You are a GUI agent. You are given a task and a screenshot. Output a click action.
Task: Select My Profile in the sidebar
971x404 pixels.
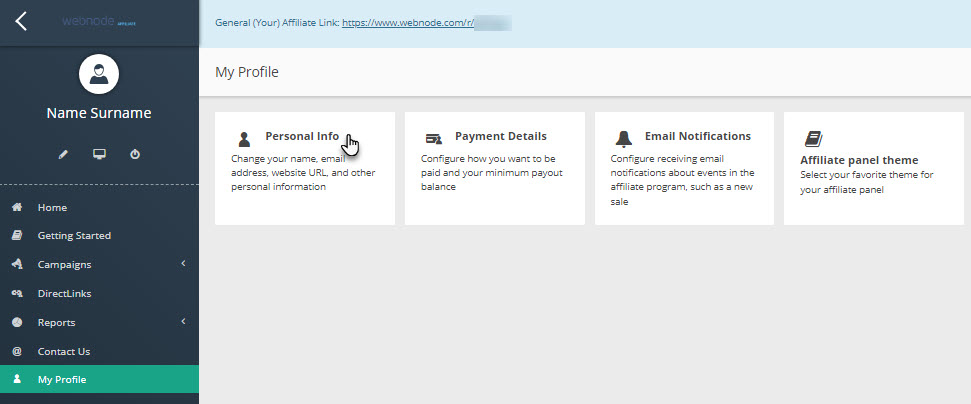pos(62,379)
